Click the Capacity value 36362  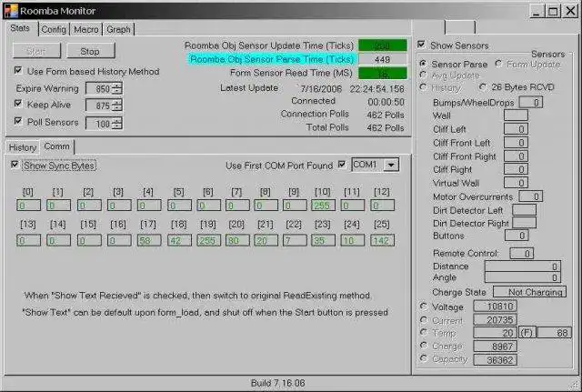click(495, 359)
